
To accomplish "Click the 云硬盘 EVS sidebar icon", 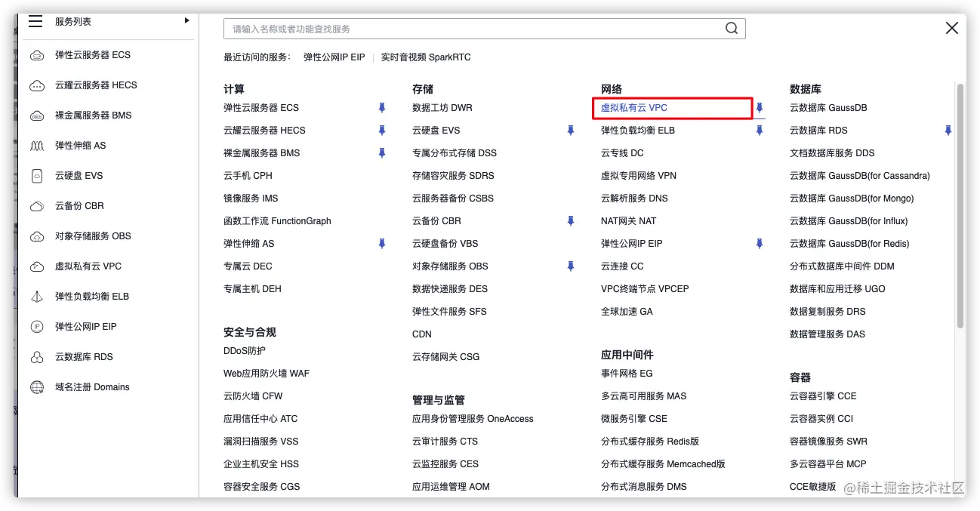I will (x=37, y=176).
